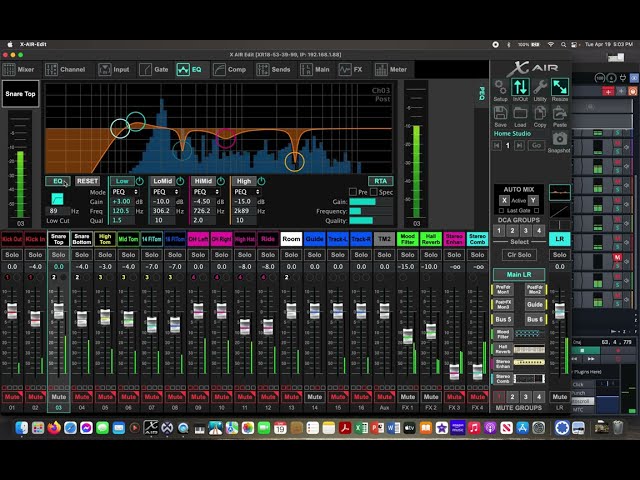This screenshot has height=480, width=640.
Task: Mute the Guide channel 14
Action: point(314,397)
